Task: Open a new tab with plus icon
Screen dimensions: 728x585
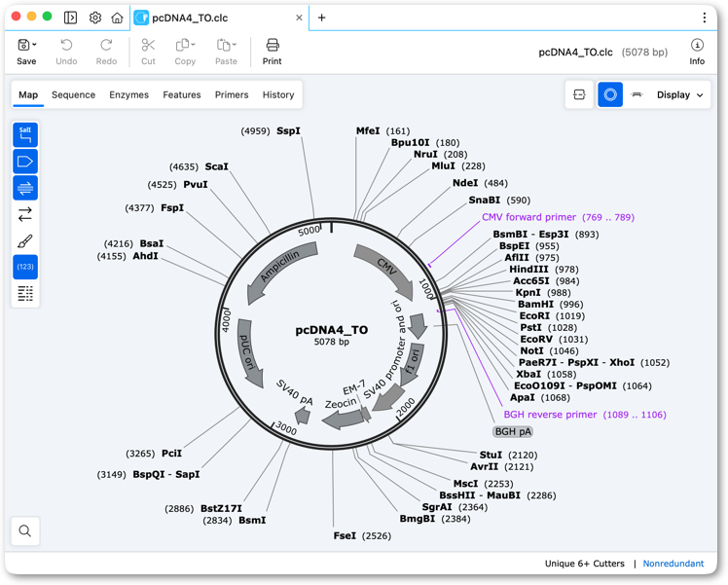Action: click(x=322, y=18)
